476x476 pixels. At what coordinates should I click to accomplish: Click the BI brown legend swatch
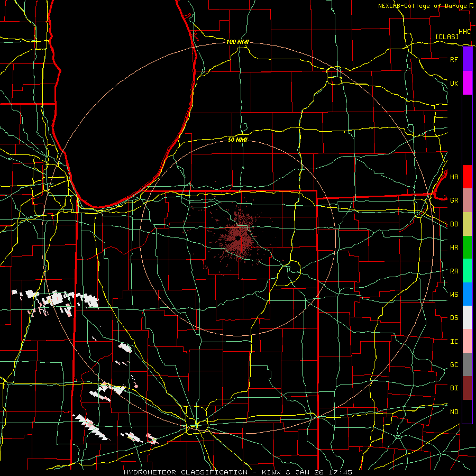(467, 388)
